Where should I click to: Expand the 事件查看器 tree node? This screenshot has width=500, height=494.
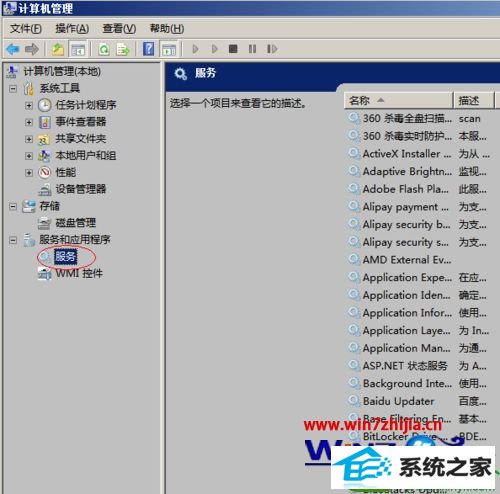point(29,122)
